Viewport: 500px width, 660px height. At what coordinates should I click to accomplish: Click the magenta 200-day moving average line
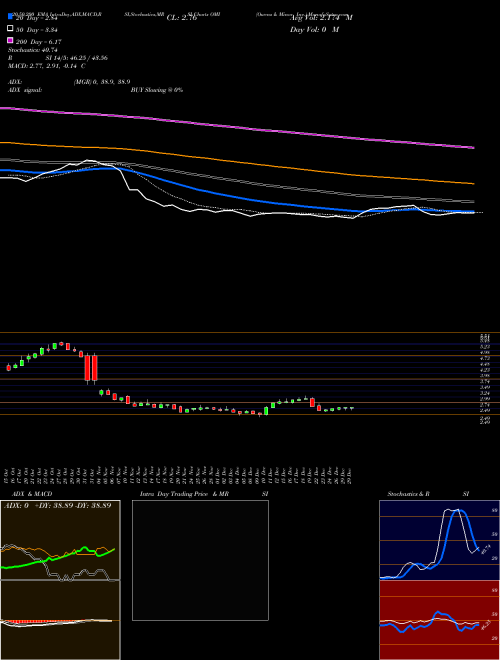(x=237, y=126)
